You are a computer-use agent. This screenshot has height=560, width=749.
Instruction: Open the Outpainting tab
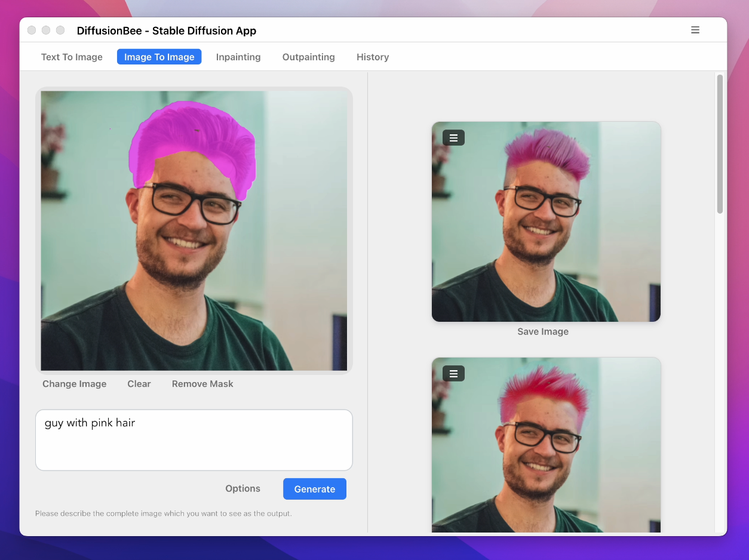(x=308, y=57)
